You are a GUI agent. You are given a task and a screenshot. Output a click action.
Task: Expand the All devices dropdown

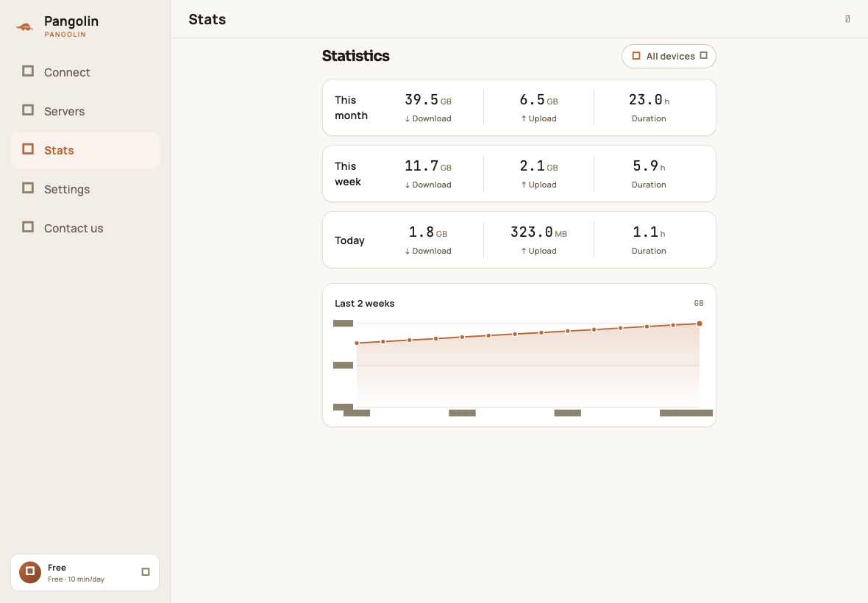click(x=669, y=57)
